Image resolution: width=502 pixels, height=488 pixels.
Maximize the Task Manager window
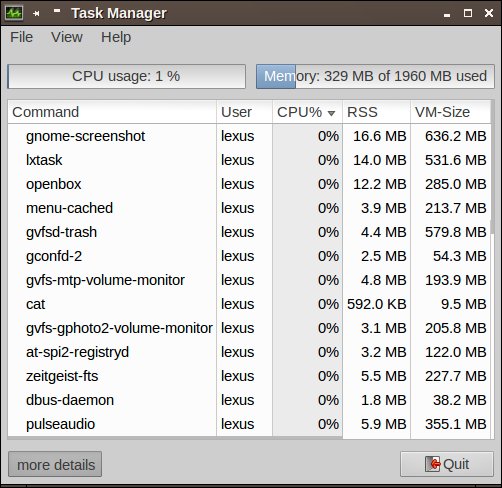click(468, 13)
